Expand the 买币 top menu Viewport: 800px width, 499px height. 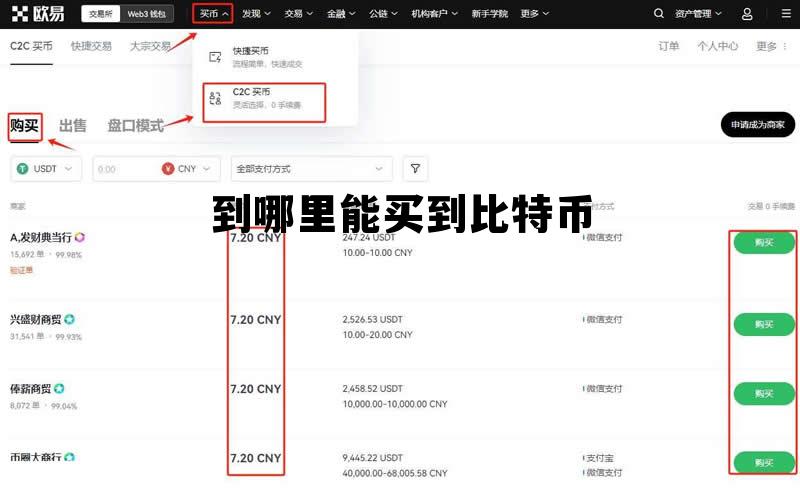[213, 14]
